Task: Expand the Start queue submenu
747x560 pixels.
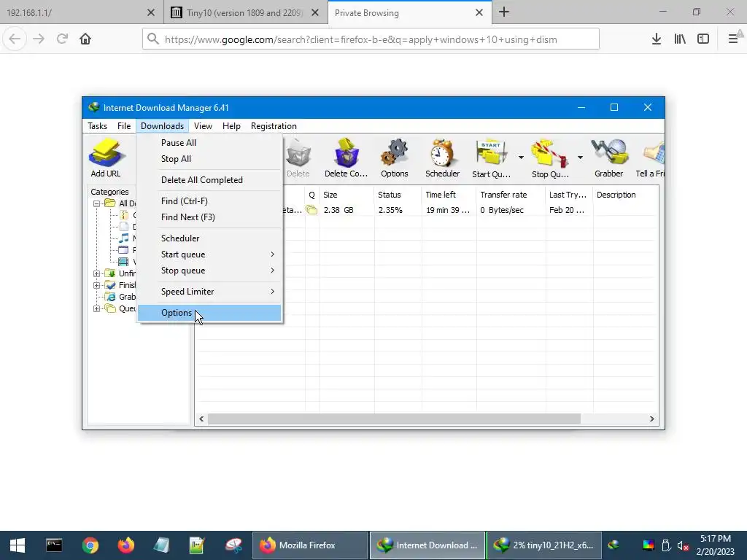Action: click(x=209, y=254)
